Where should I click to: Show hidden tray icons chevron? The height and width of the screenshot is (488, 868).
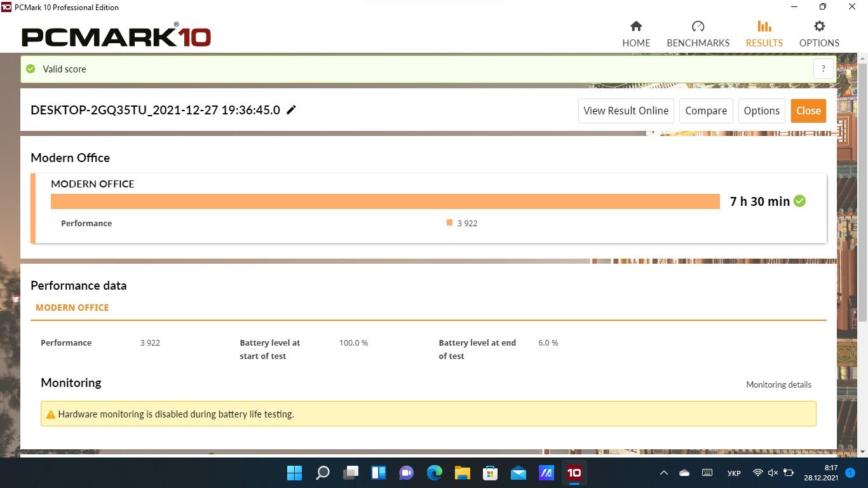click(x=664, y=473)
